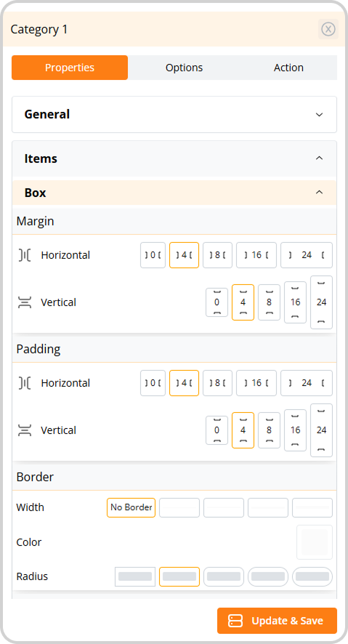Set Padding Vertical to 0
This screenshot has height=644, width=348.
(217, 430)
